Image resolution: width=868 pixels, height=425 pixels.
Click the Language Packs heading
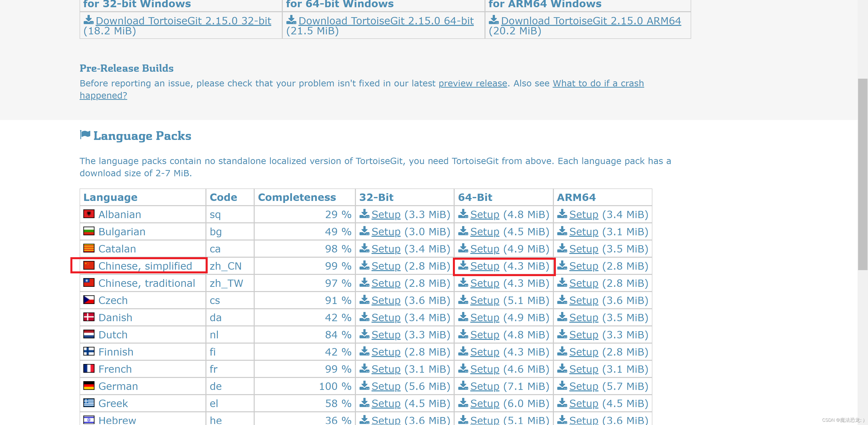click(x=142, y=136)
